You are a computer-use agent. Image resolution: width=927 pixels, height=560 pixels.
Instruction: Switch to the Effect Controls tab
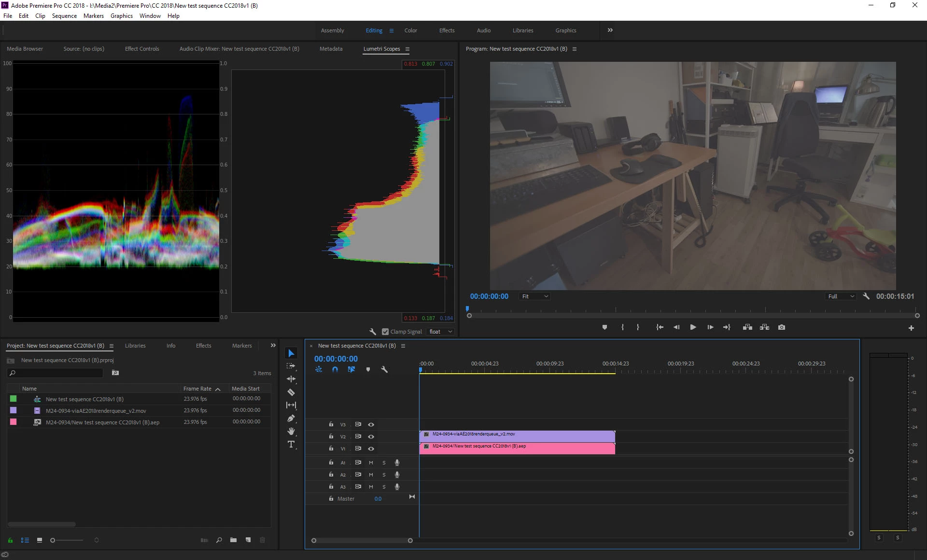(142, 49)
